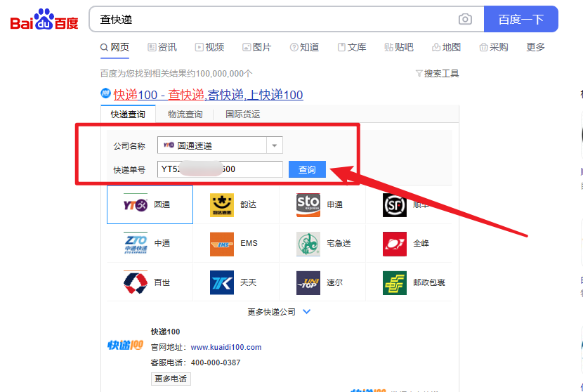Open 搜索工具 filter options

pos(437,74)
